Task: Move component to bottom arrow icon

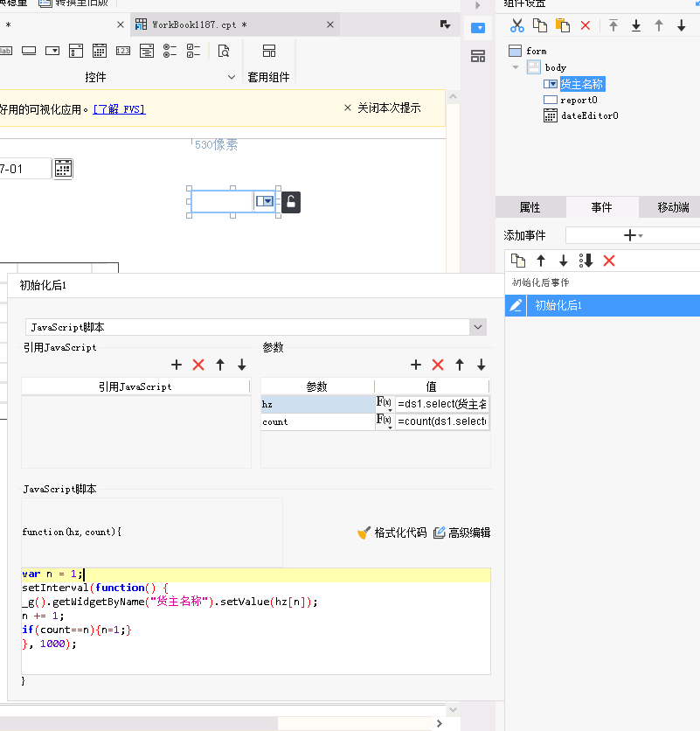Action: click(636, 25)
